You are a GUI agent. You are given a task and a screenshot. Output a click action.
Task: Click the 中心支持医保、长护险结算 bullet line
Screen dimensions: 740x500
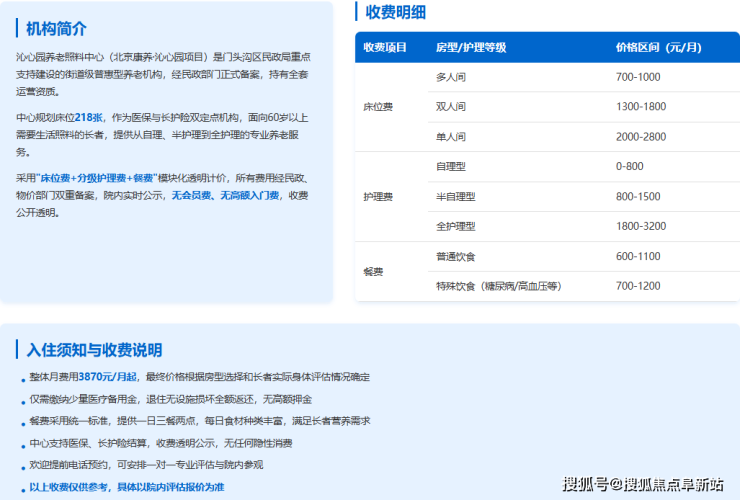click(161, 443)
